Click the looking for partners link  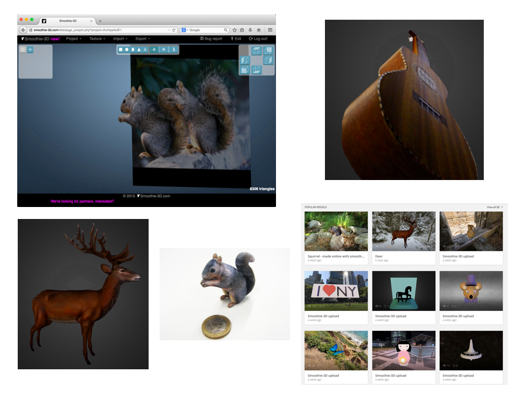click(x=82, y=201)
